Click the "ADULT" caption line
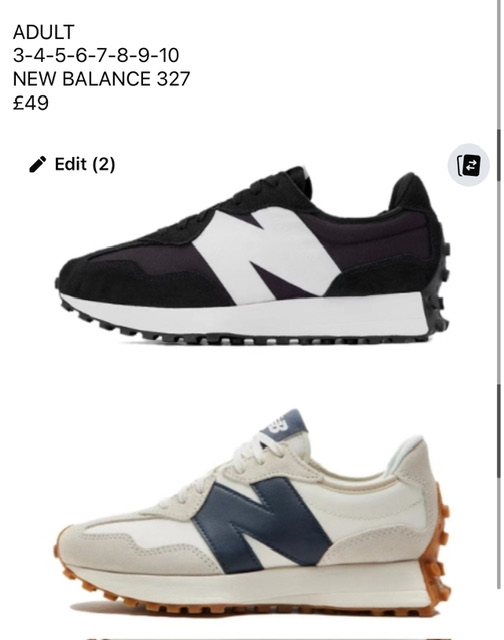The height and width of the screenshot is (640, 504). [x=44, y=32]
